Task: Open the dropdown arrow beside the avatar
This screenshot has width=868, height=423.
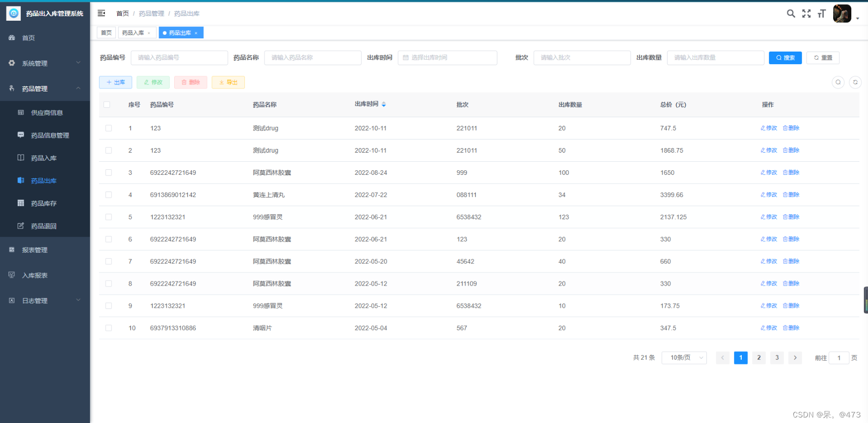Action: click(x=857, y=19)
